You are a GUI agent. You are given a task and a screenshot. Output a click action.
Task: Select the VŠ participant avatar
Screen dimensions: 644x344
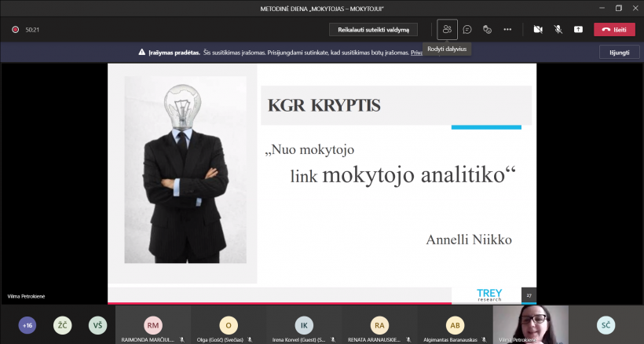tap(97, 325)
